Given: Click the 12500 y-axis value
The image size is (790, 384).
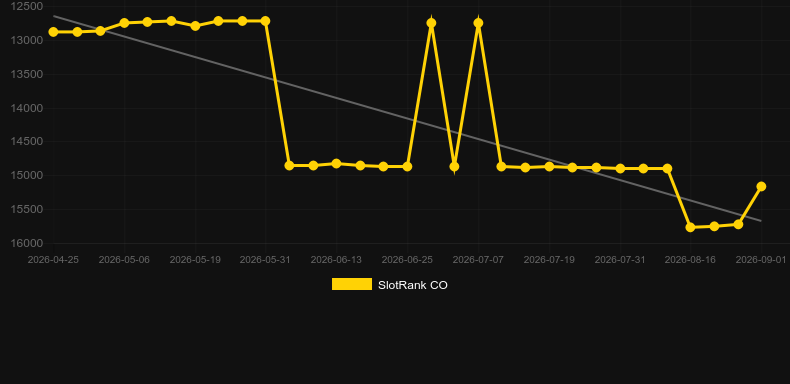Looking at the screenshot, I should 27,7.
